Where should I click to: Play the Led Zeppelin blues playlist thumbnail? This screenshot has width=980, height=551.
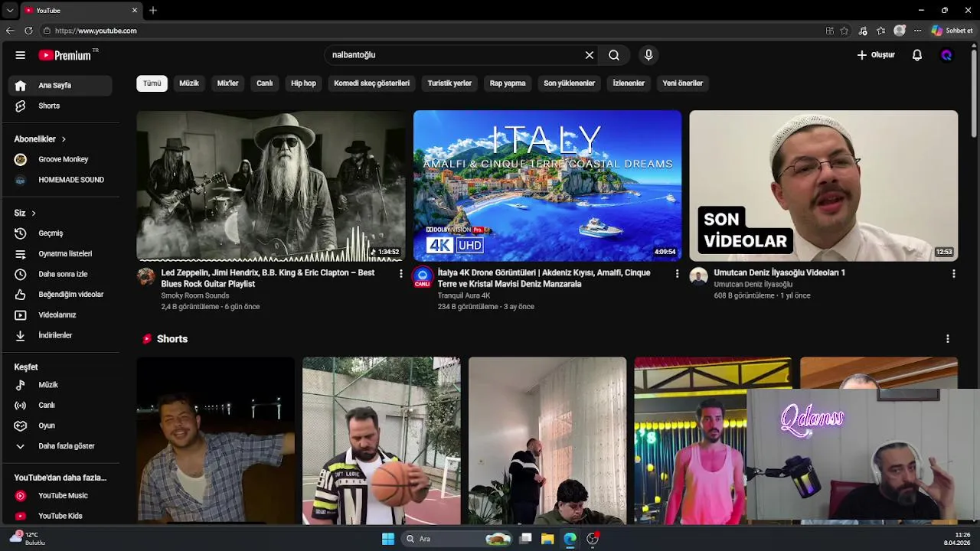271,186
